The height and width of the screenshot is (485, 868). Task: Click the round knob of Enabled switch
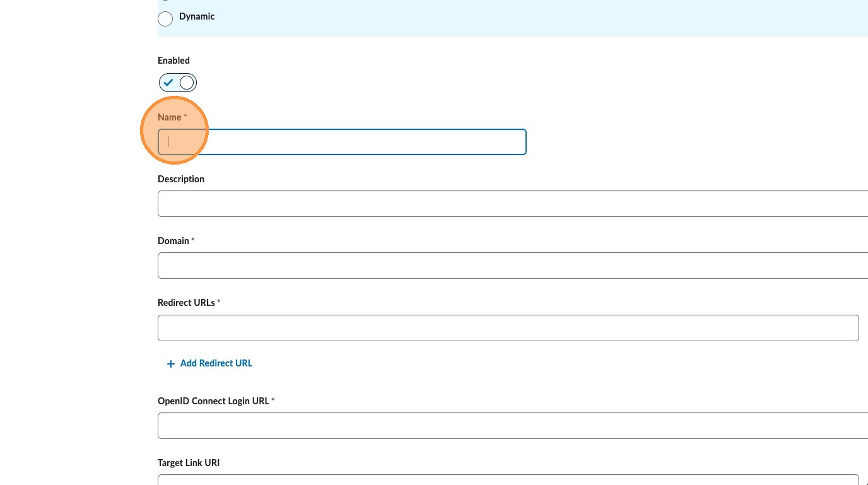[x=187, y=83]
